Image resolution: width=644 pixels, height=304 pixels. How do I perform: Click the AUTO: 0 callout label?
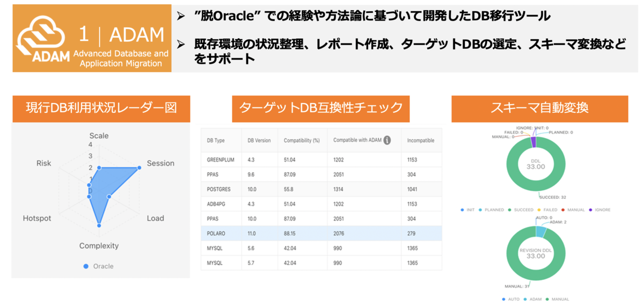point(544,218)
